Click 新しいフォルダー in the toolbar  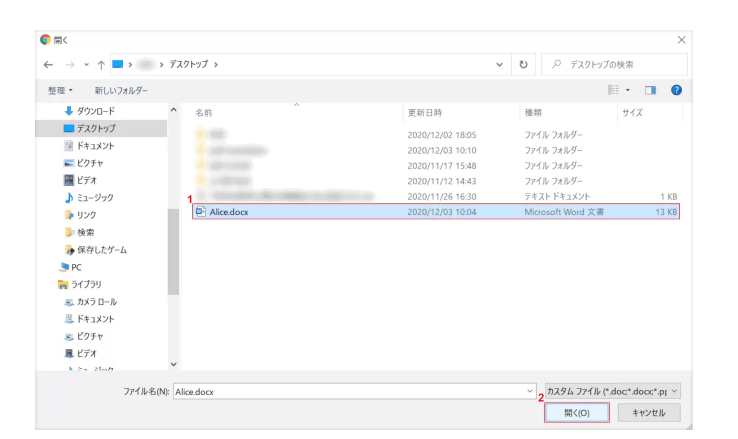tap(121, 91)
